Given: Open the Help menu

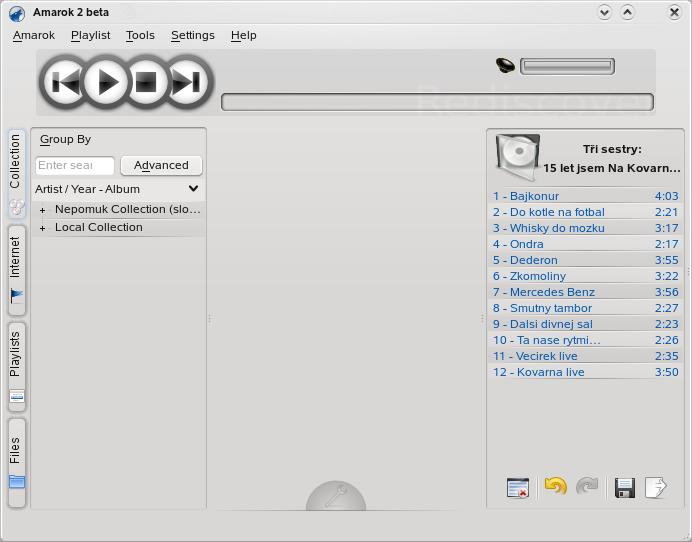Looking at the screenshot, I should pos(244,35).
